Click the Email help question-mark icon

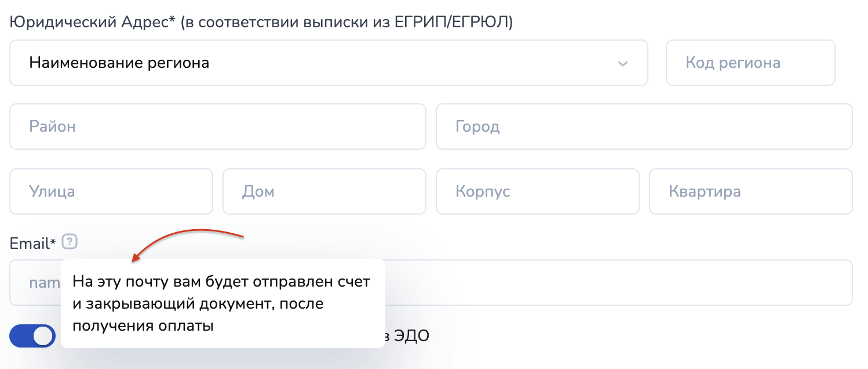70,241
